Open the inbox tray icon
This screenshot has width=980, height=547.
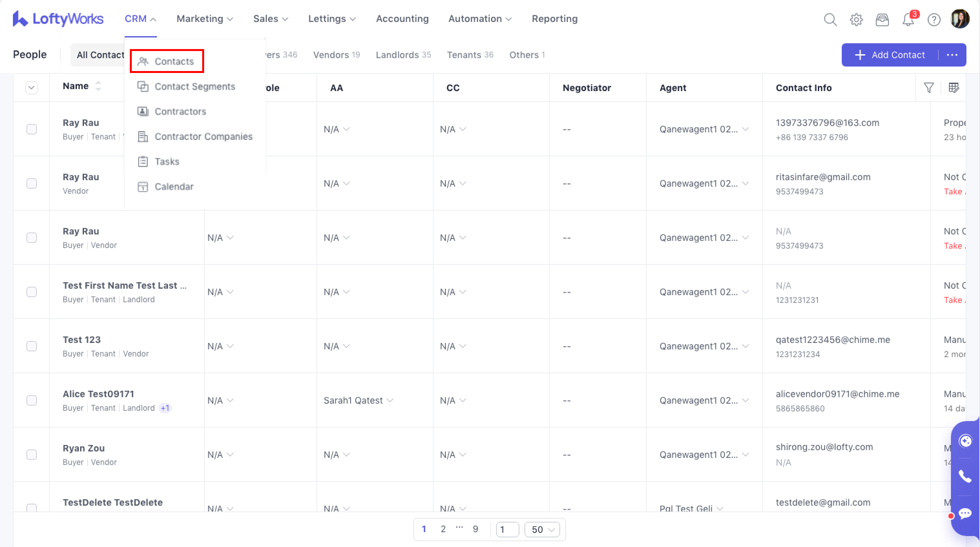coord(882,19)
